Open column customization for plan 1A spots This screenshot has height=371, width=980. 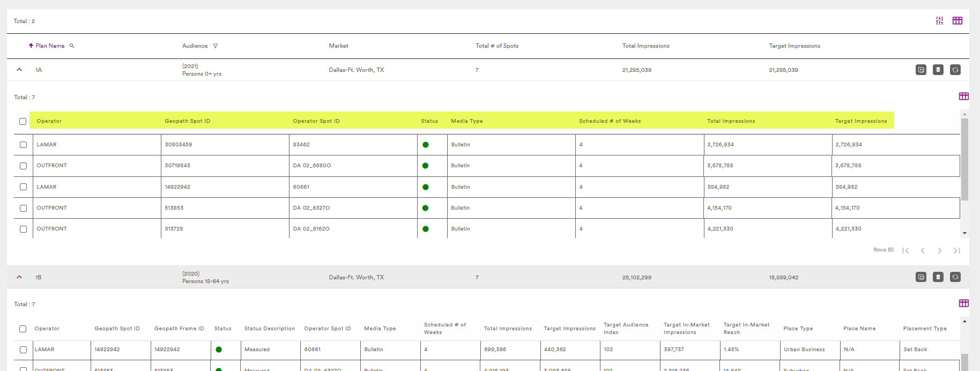pyautogui.click(x=963, y=97)
